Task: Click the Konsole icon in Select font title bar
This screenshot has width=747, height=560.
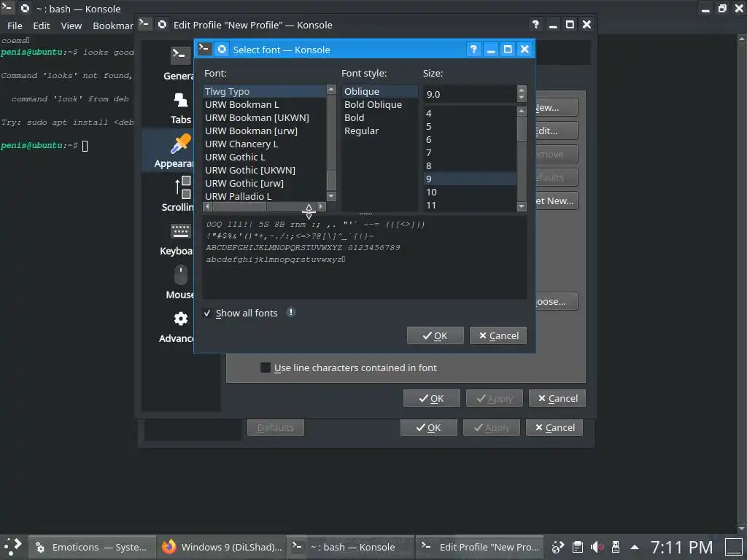Action: click(204, 49)
